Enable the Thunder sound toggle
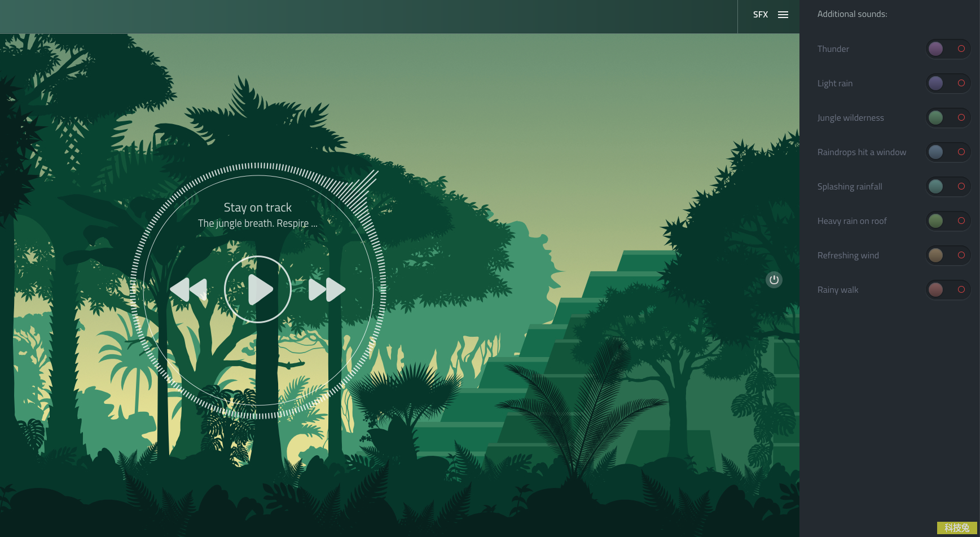Image resolution: width=980 pixels, height=537 pixels. pyautogui.click(x=948, y=49)
